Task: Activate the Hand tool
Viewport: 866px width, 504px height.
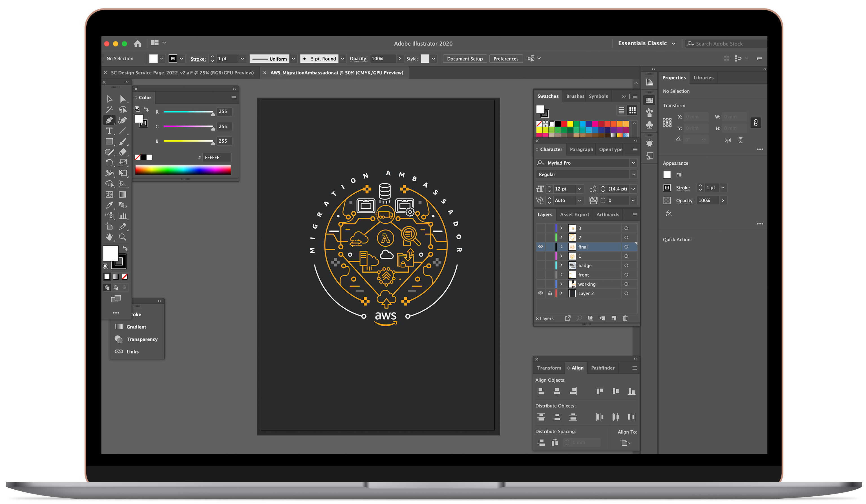Action: click(109, 237)
